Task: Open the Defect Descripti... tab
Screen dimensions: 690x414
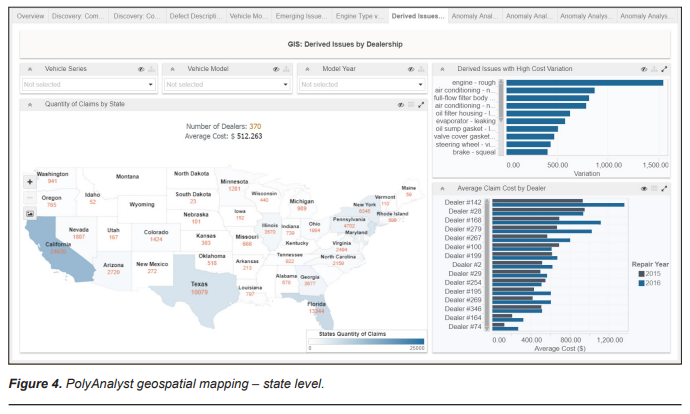Action: [196, 16]
